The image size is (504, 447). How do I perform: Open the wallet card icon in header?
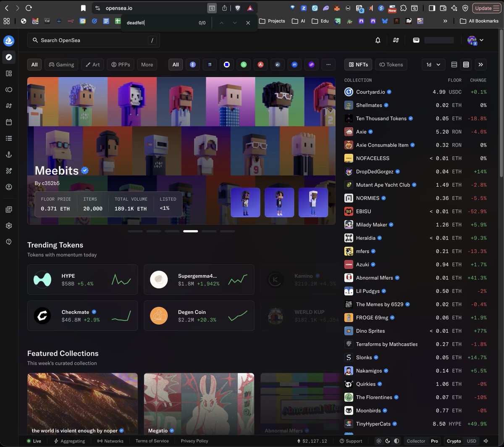coord(416,40)
